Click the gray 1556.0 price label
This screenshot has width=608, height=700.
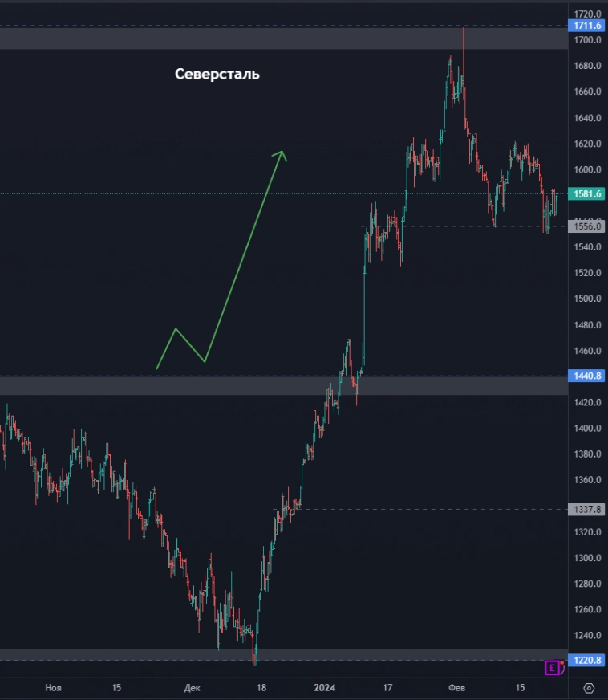click(x=586, y=226)
